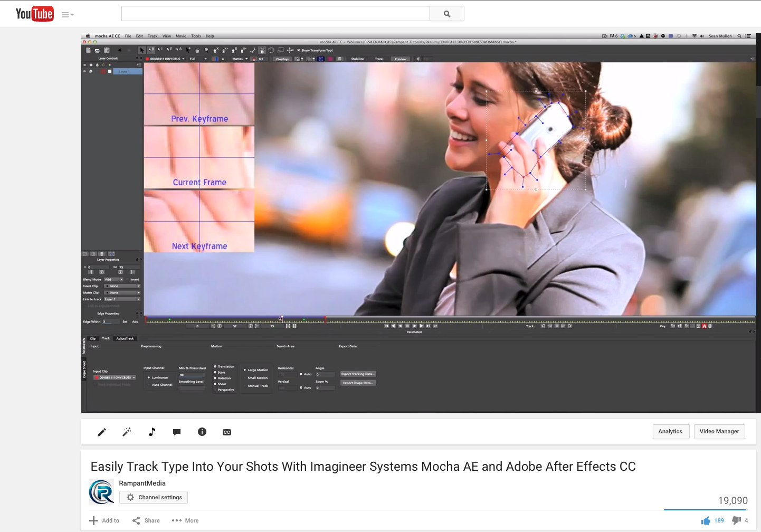Select Layer 1 in the Layer Controls
The image size is (761, 532).
coord(127,71)
